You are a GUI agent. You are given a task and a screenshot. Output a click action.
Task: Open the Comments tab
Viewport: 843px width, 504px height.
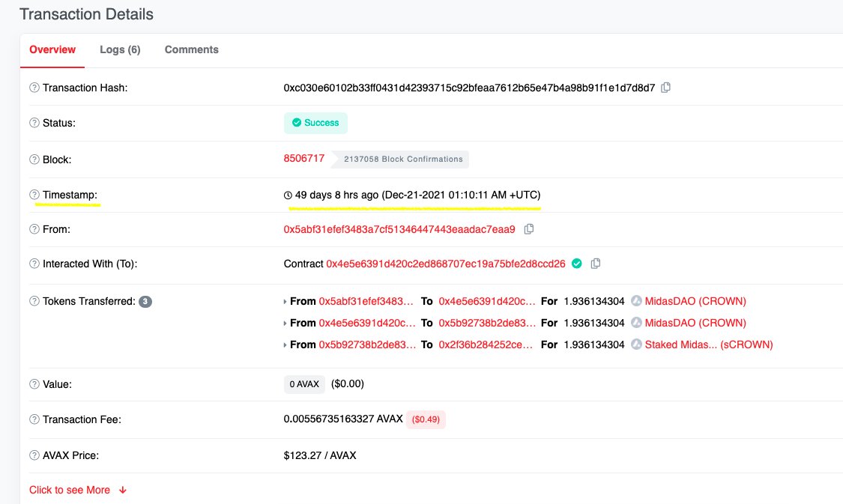(x=191, y=50)
